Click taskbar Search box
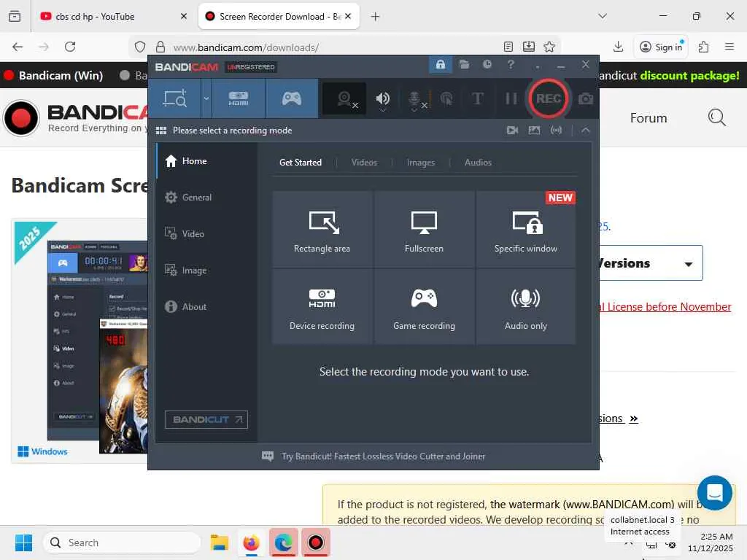The height and width of the screenshot is (560, 747). tap(122, 542)
